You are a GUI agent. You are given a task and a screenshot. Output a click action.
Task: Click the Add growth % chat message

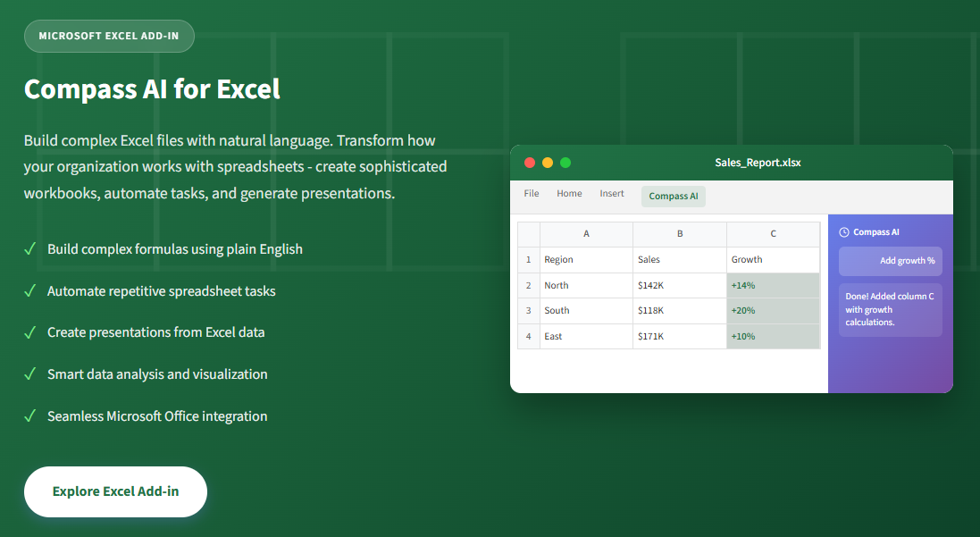coord(890,261)
